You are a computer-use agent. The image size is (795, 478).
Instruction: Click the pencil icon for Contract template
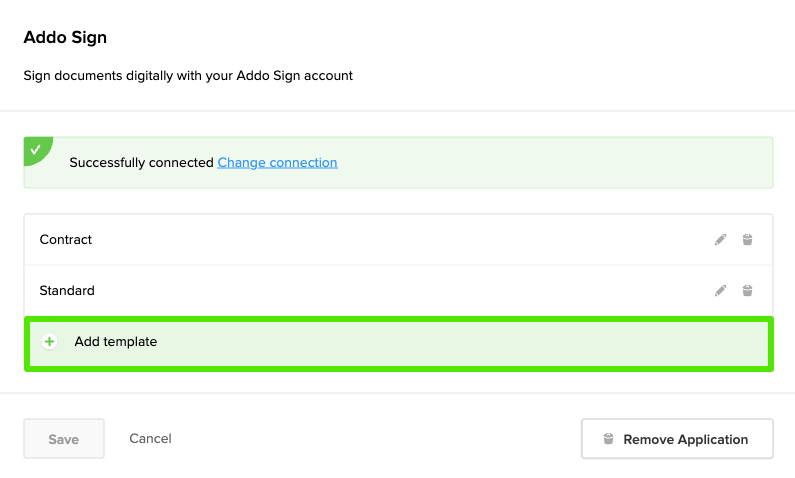tap(720, 240)
